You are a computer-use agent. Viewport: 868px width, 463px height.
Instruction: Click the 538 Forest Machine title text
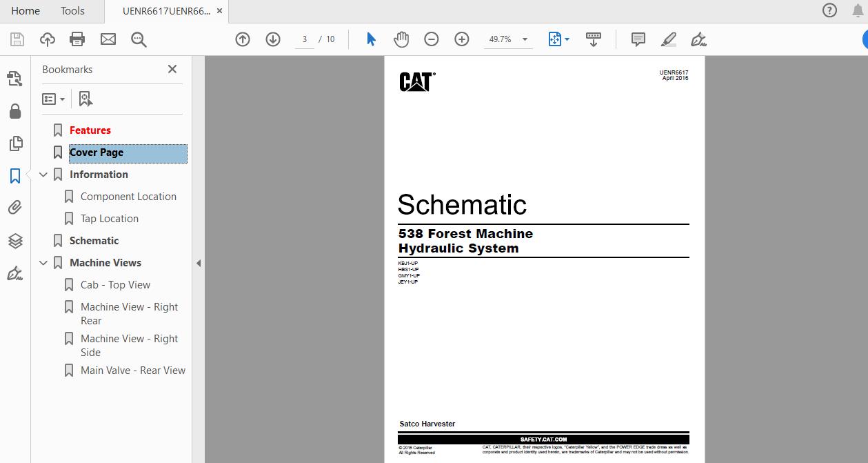click(x=465, y=234)
